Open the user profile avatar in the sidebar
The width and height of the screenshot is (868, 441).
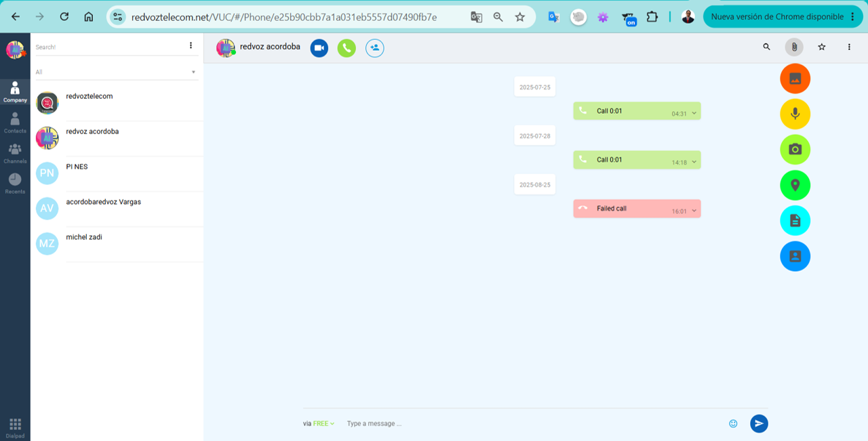(x=15, y=49)
